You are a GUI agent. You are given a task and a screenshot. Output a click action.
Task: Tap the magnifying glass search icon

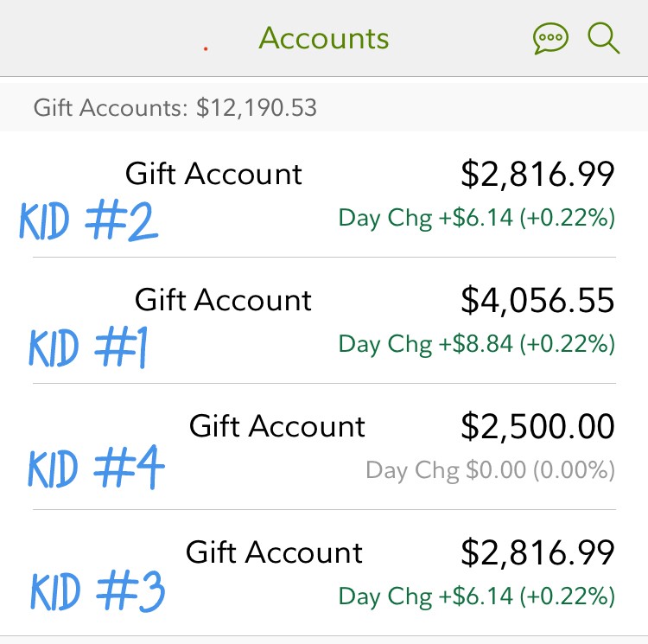pos(603,39)
